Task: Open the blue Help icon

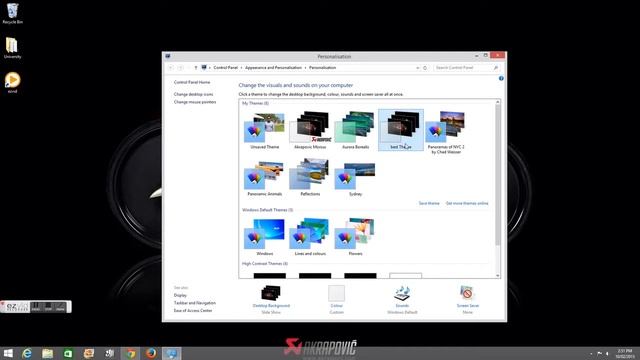Action: 501,78
